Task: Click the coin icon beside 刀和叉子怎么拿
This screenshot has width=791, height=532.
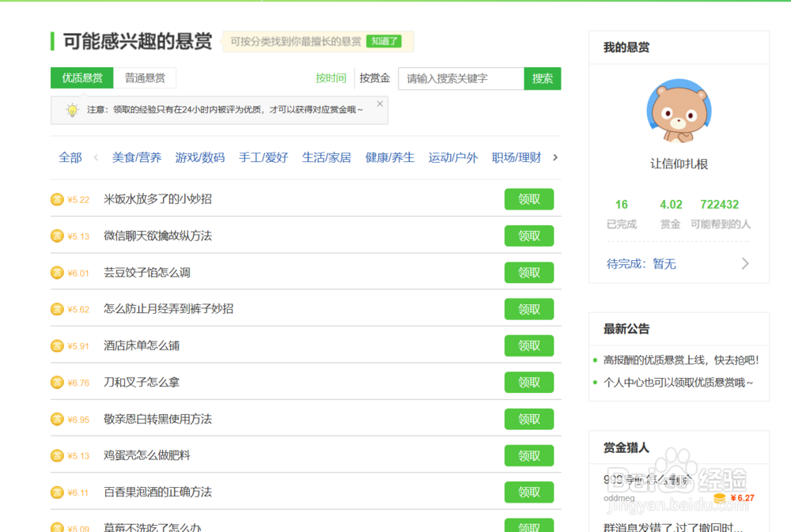Action: (x=56, y=382)
